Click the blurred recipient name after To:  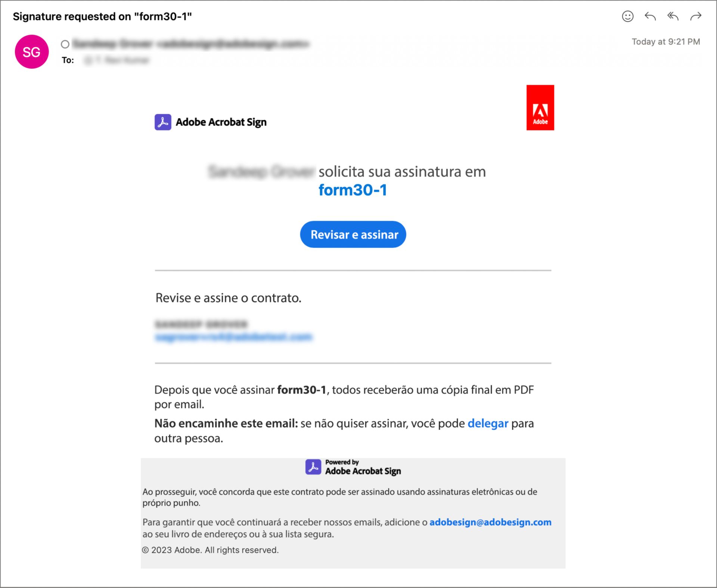117,60
